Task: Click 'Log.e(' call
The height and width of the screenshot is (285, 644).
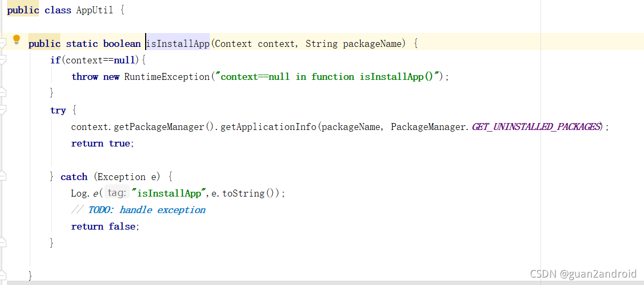Action: (x=87, y=193)
